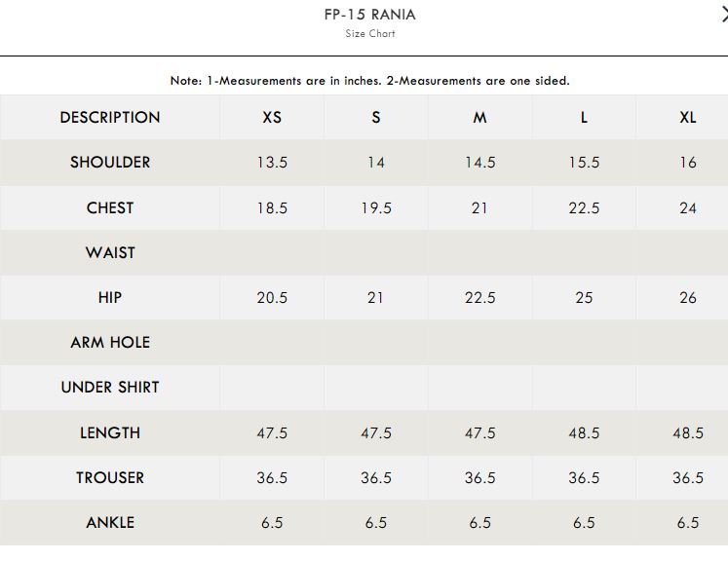Click the HIP row label
This screenshot has height=561, width=728.
point(110,297)
